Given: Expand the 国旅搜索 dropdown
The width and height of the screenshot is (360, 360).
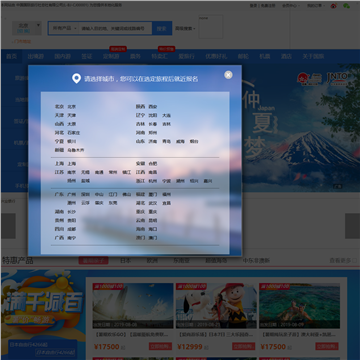Looking at the screenshot, I should pyautogui.click(x=185, y=29).
